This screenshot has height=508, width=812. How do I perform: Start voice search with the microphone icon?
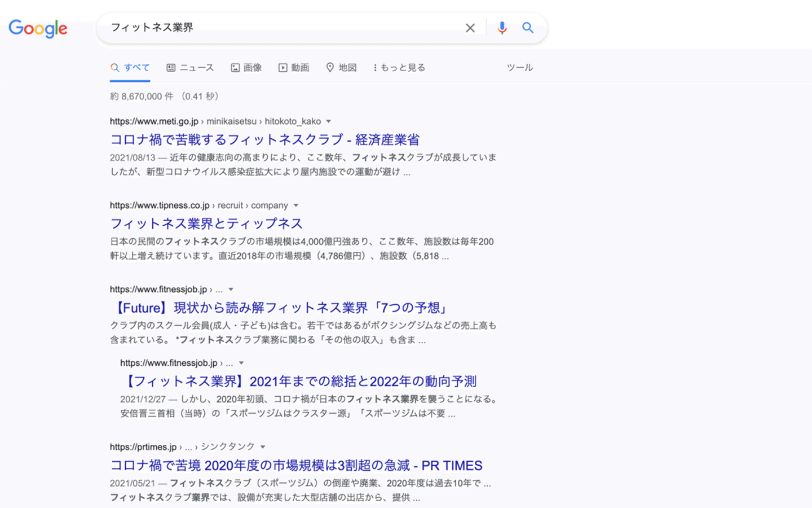coord(502,28)
